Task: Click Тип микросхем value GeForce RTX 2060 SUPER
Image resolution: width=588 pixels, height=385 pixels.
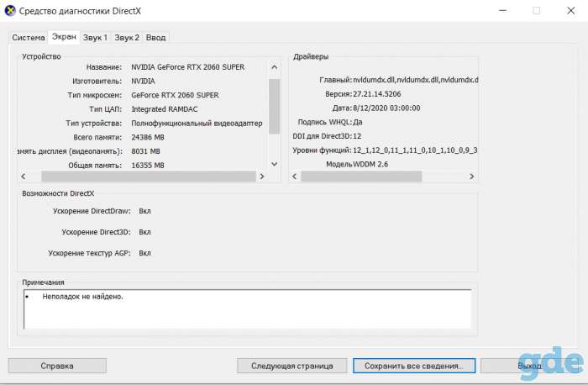Action: point(175,95)
